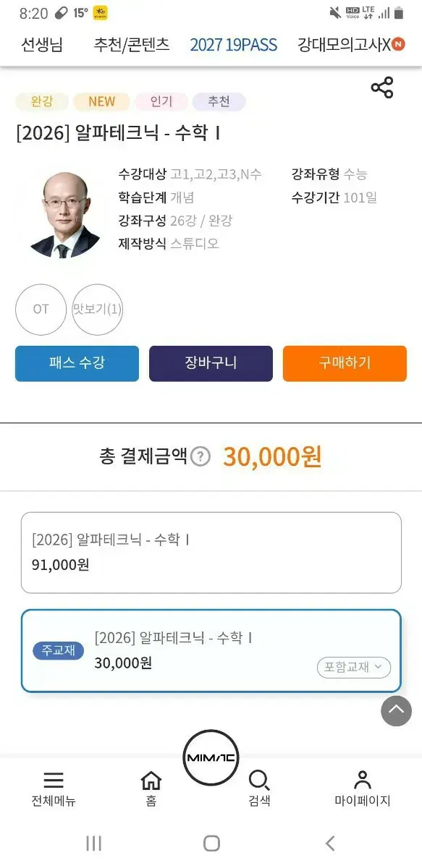Open the 전체메뉴 hamburger menu icon
This screenshot has height=868, width=422.
(x=52, y=780)
